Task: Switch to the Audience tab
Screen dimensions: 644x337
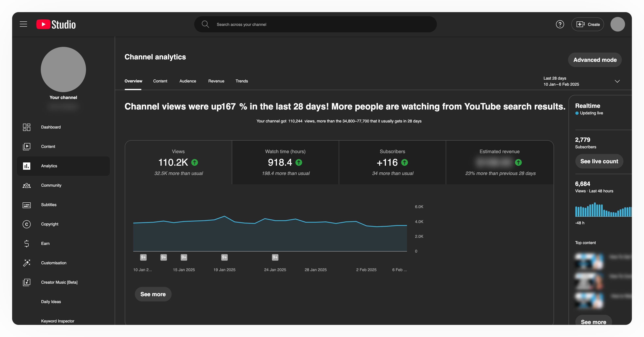Action: (x=188, y=81)
